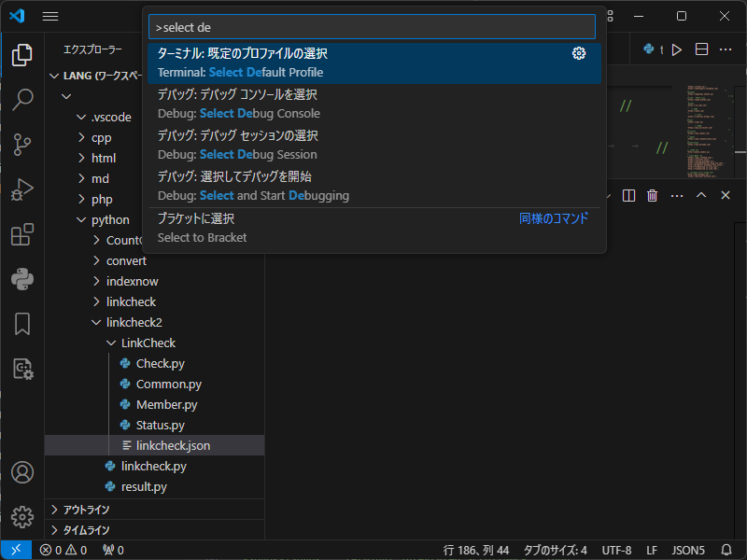
Task: Open editor More Actions ellipsis
Action: pos(726,49)
